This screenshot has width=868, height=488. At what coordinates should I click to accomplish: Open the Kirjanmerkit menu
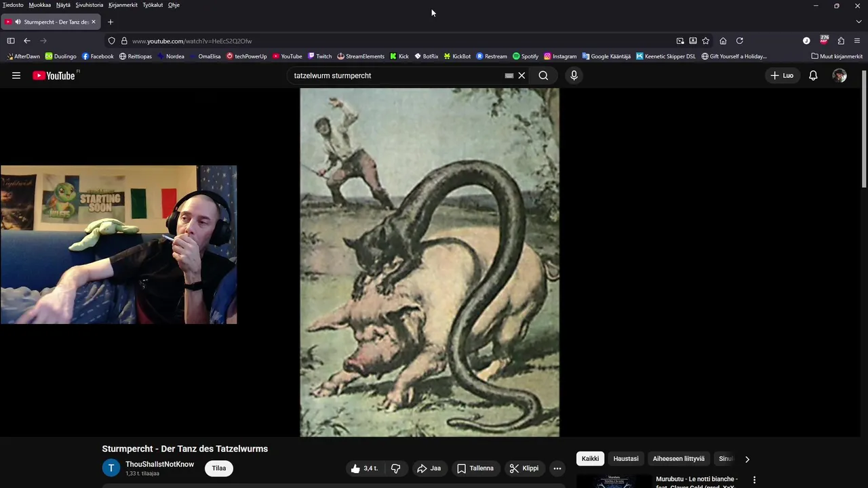[x=123, y=5]
